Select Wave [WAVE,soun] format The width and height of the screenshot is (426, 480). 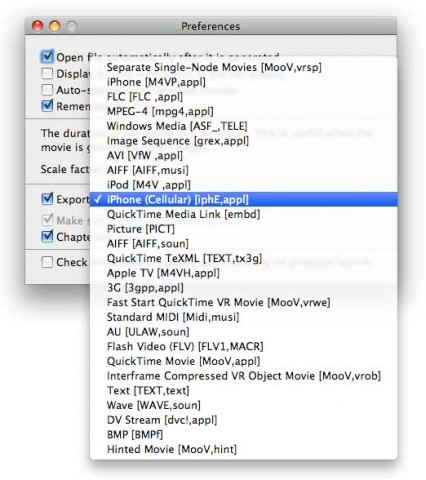click(243, 405)
